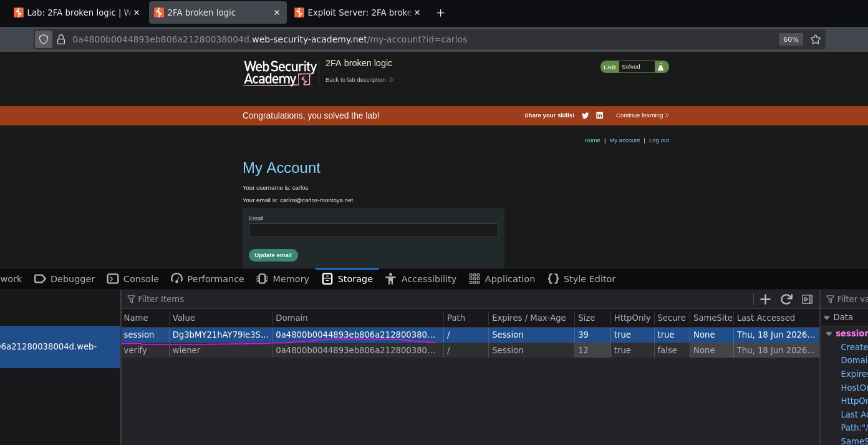Collapse the 'session' tree node in sidebar
868x445 pixels.
(829, 333)
